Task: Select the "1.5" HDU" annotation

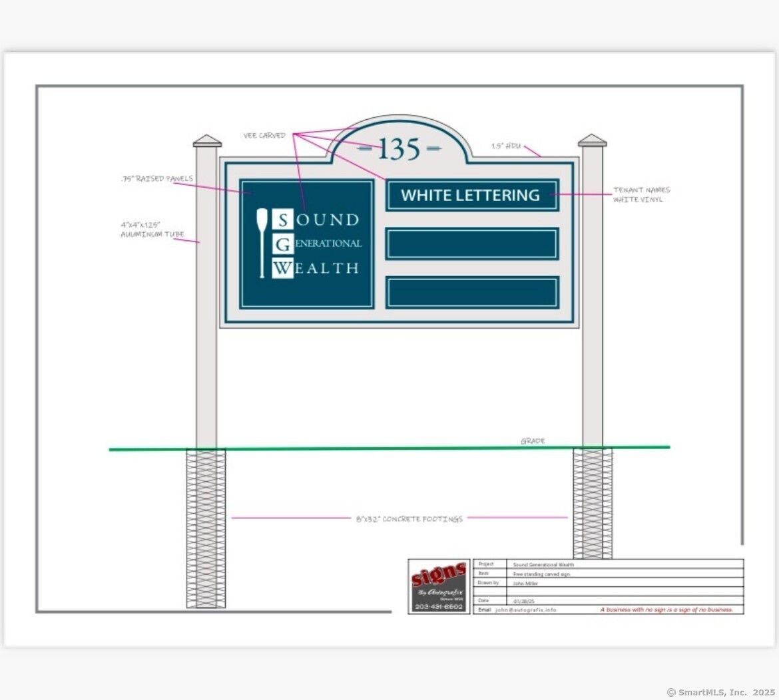Action: click(x=506, y=146)
